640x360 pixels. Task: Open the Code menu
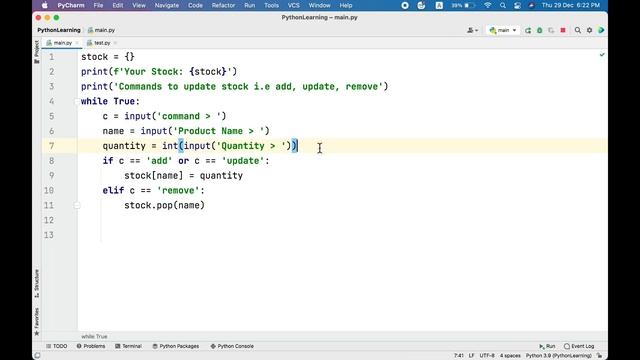(x=195, y=5)
